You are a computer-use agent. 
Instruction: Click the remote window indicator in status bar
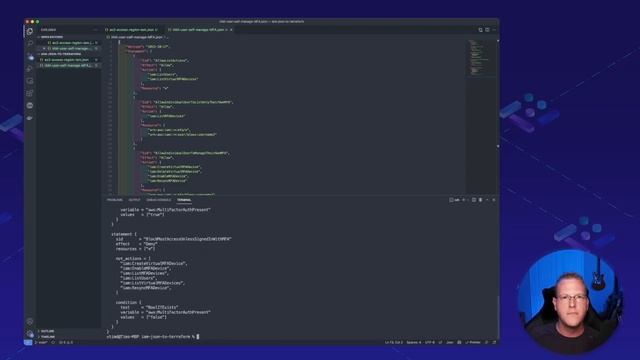pos(28,342)
